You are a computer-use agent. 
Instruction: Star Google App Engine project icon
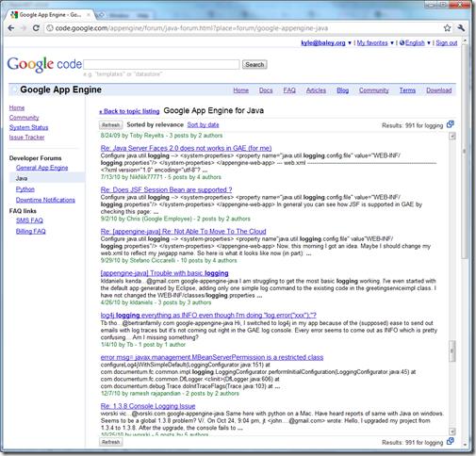(x=14, y=90)
